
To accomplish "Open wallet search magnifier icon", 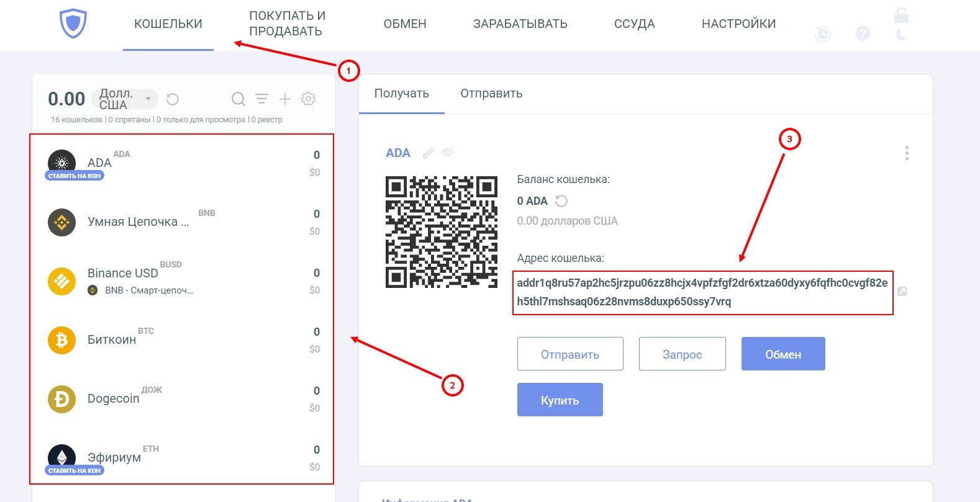I will tap(238, 99).
